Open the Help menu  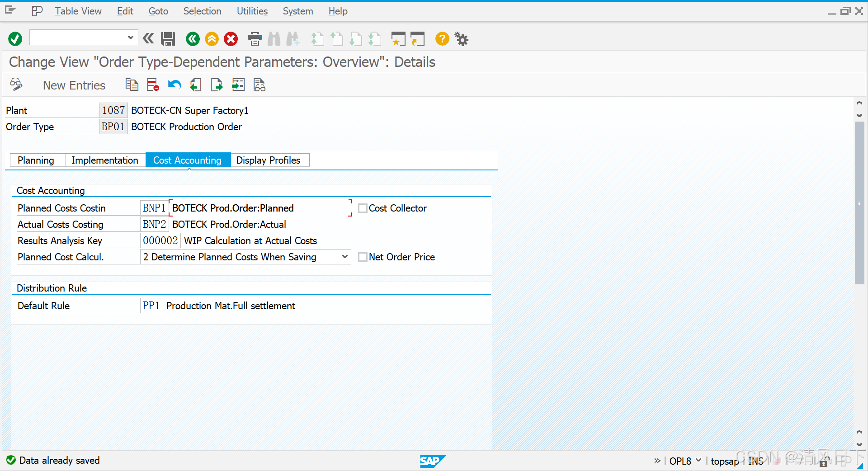(x=338, y=11)
